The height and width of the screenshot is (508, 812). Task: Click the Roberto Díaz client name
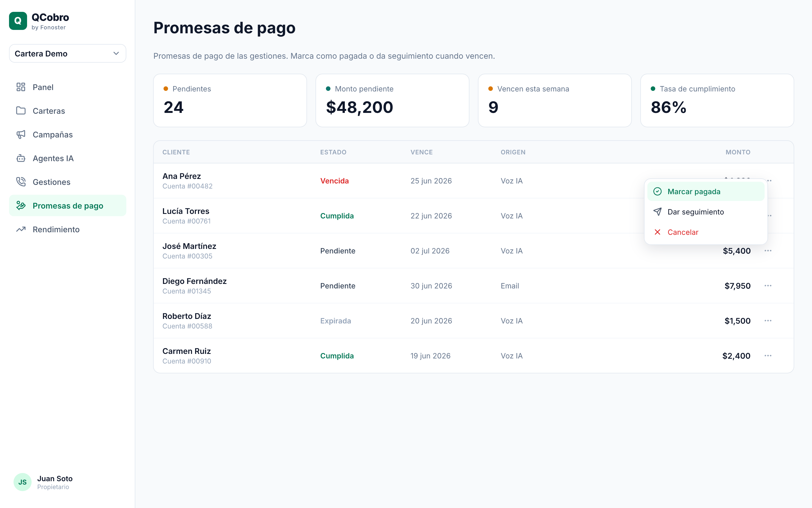tap(187, 316)
